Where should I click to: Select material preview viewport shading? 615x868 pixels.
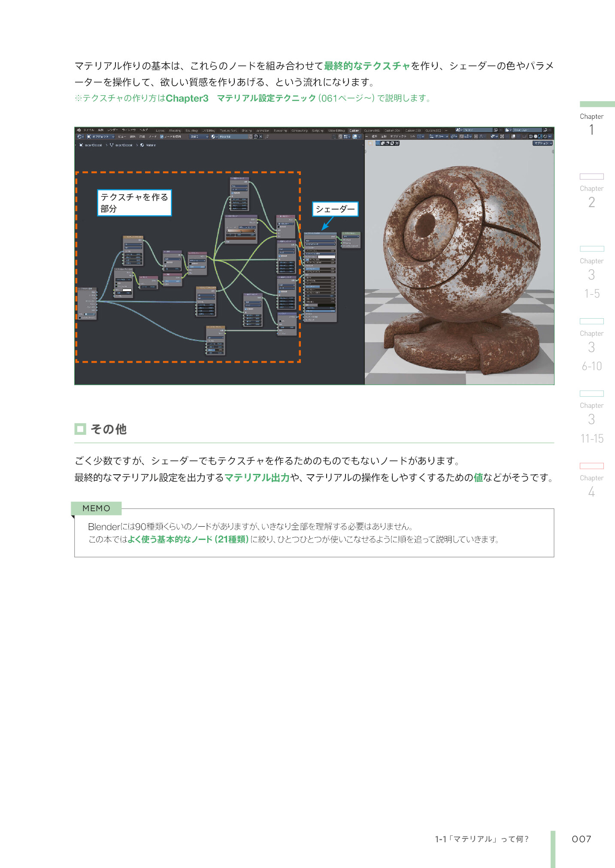[x=540, y=136]
